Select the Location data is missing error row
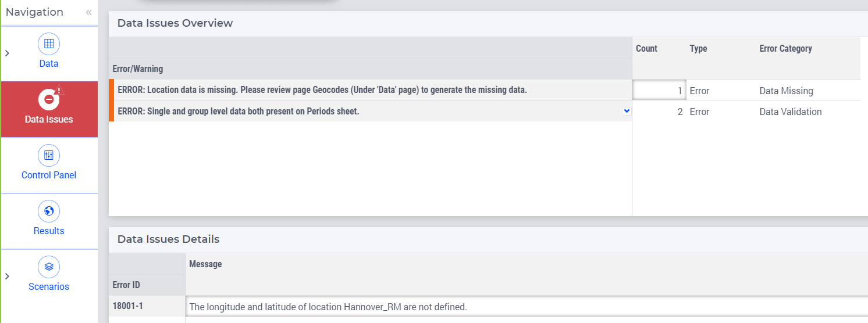Viewport: 868px width, 323px height. pos(371,90)
